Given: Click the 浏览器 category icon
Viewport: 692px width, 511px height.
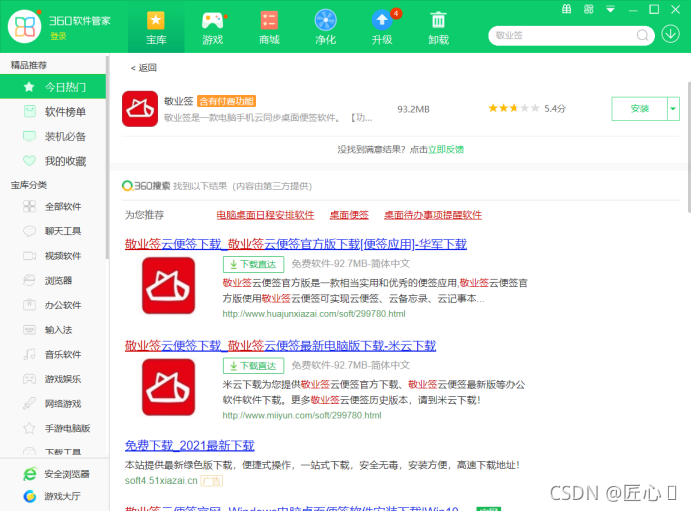Looking at the screenshot, I should (29, 280).
